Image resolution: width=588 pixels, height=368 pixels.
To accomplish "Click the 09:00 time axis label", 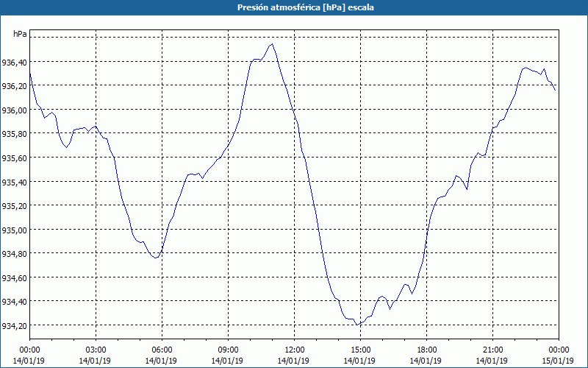I will click(x=228, y=350).
